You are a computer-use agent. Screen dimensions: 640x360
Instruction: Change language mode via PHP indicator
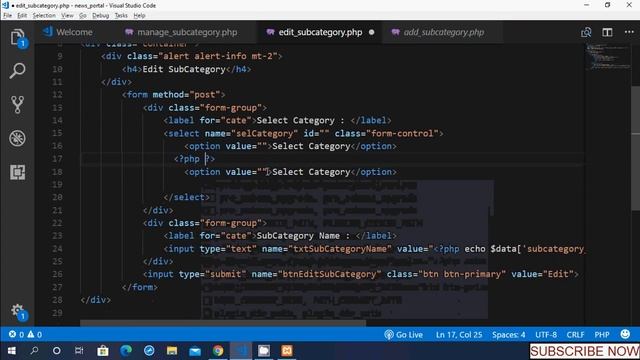coord(602,335)
